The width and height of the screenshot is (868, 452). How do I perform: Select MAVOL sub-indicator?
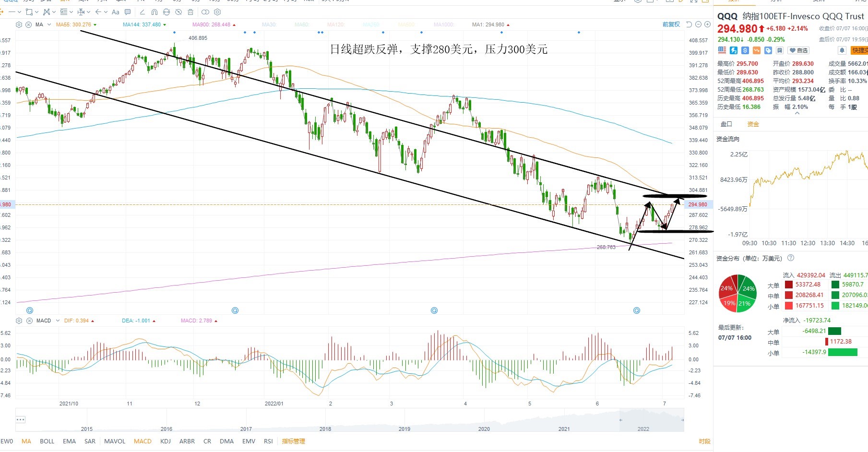pyautogui.click(x=115, y=441)
